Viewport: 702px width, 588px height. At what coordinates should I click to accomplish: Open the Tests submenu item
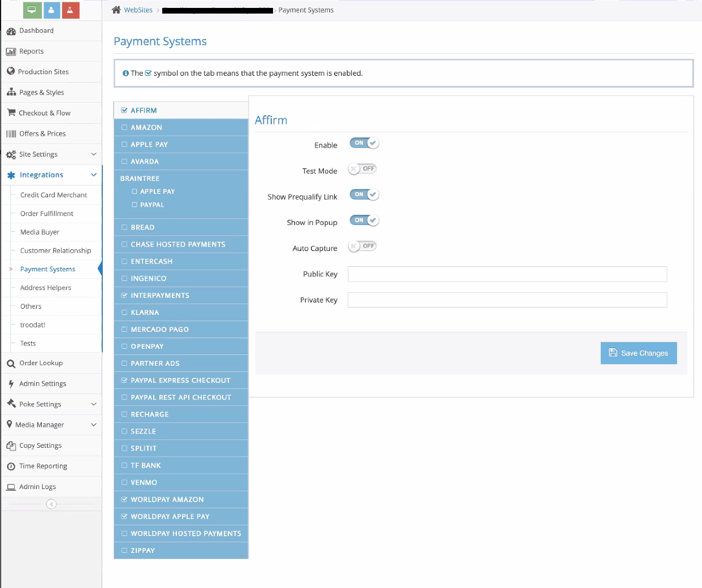pos(28,344)
